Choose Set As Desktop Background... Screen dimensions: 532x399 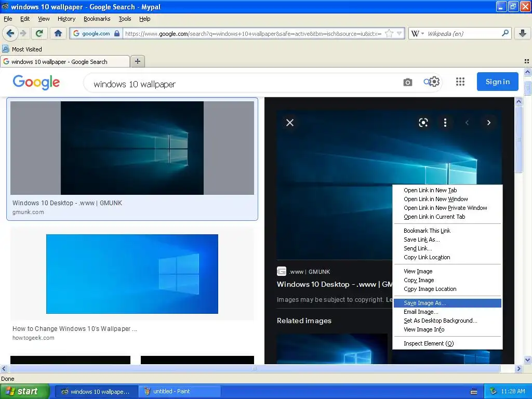coord(447,321)
